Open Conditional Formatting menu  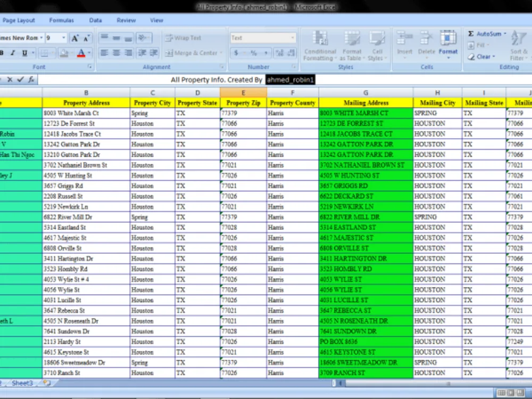[320, 46]
